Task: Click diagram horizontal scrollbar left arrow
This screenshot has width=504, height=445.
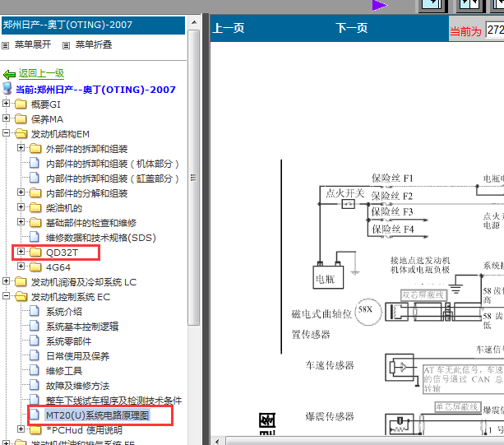Action: tap(217, 442)
